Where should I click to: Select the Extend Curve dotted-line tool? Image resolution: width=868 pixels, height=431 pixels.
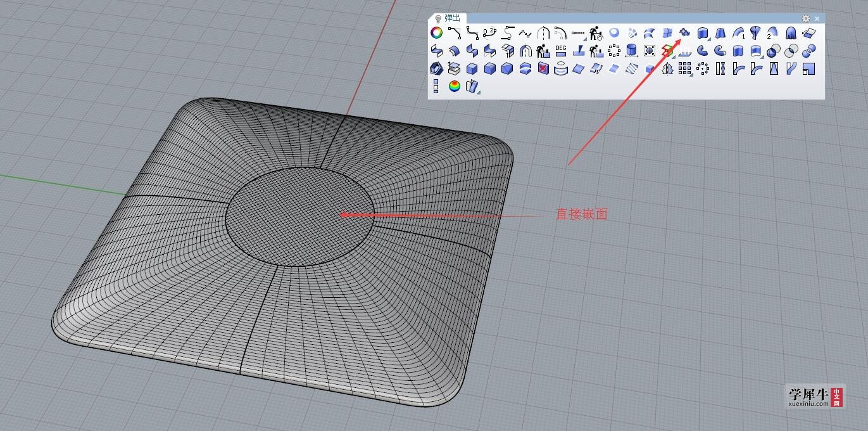578,33
